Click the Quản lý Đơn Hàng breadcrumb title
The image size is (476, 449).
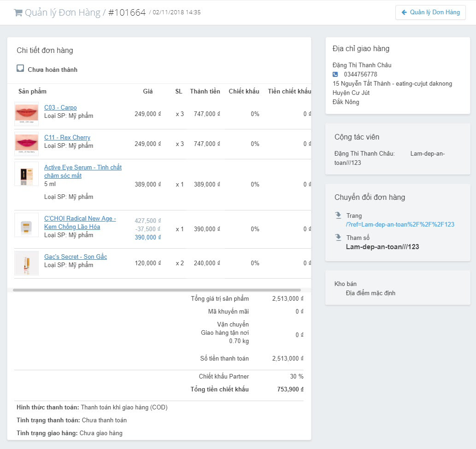pos(62,13)
